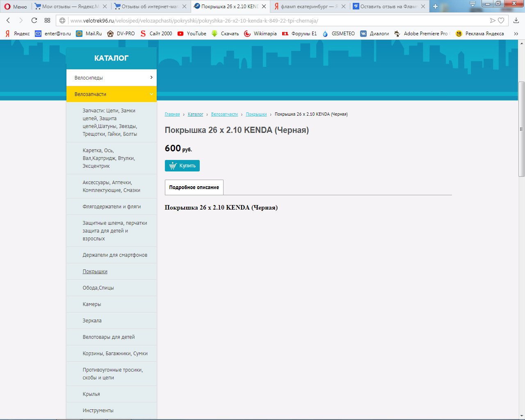Go to Главная via the breadcrumb
The width and height of the screenshot is (525, 420).
pyautogui.click(x=172, y=114)
